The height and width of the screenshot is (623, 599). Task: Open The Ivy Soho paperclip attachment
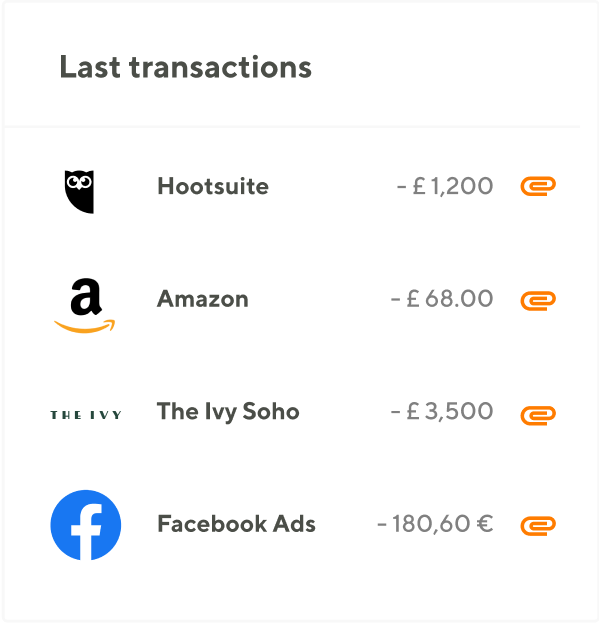(x=538, y=415)
